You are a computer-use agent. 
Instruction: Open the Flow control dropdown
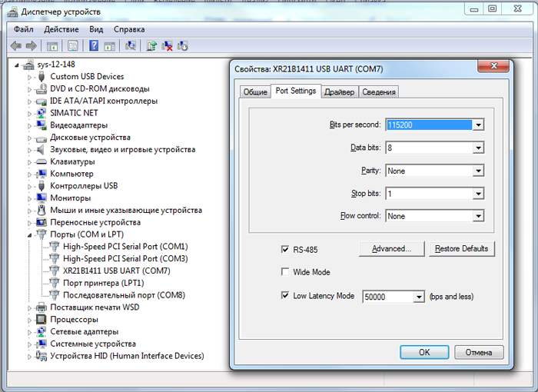pyautogui.click(x=477, y=216)
